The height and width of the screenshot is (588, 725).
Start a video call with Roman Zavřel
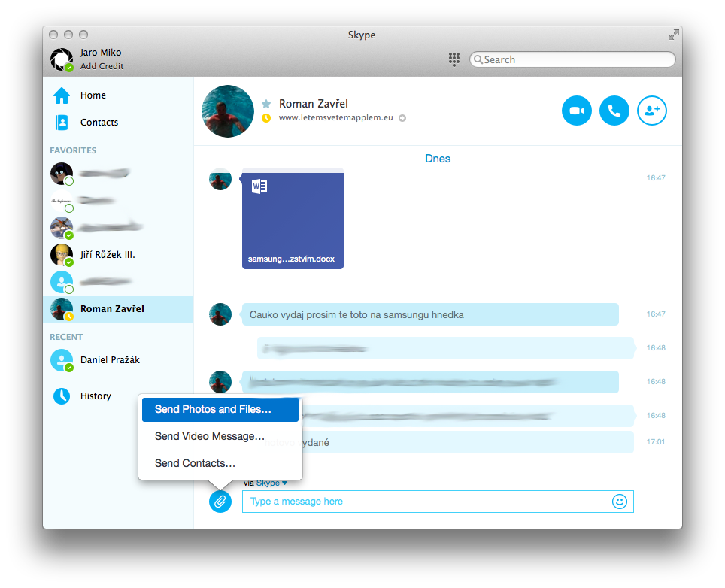576,111
